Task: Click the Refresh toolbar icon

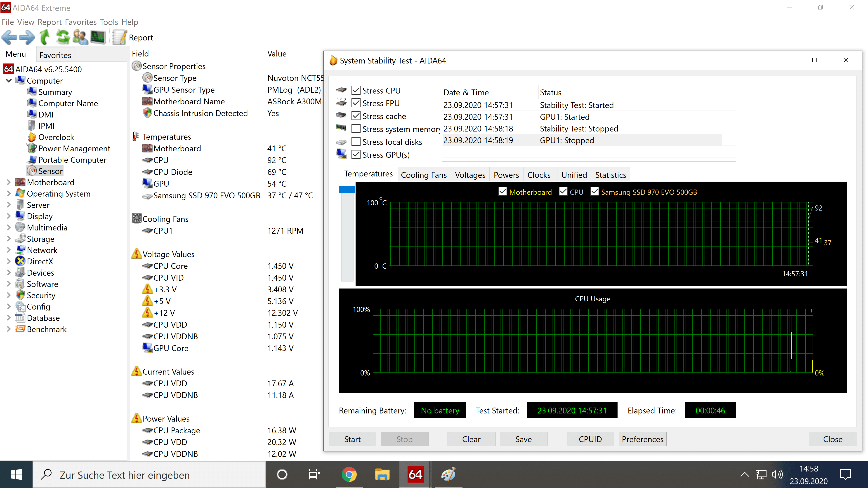Action: click(63, 37)
